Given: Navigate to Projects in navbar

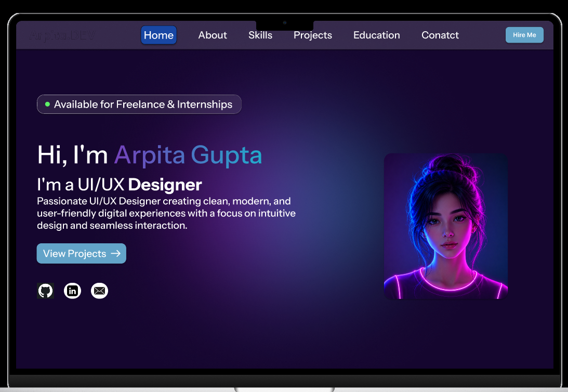Looking at the screenshot, I should pyautogui.click(x=313, y=35).
